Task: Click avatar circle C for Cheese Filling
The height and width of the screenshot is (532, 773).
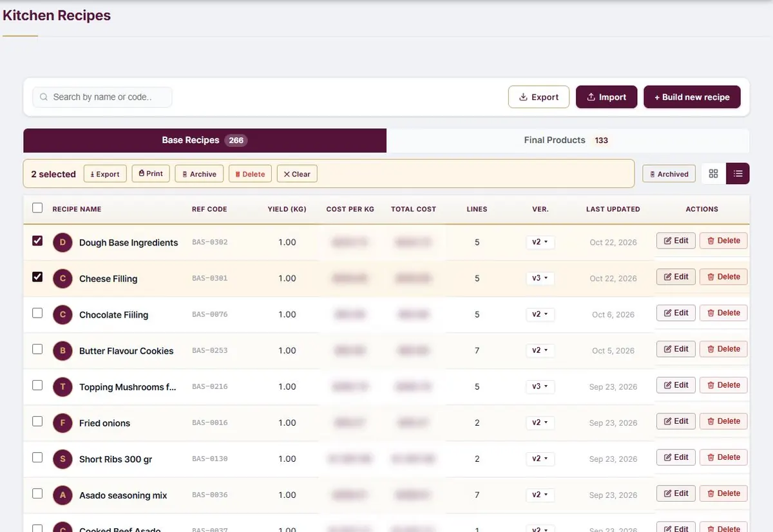Action: click(62, 278)
